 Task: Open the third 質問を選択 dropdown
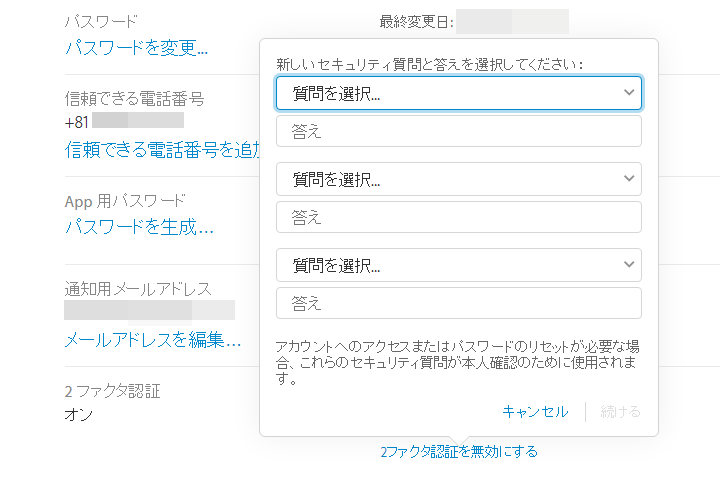click(x=458, y=265)
